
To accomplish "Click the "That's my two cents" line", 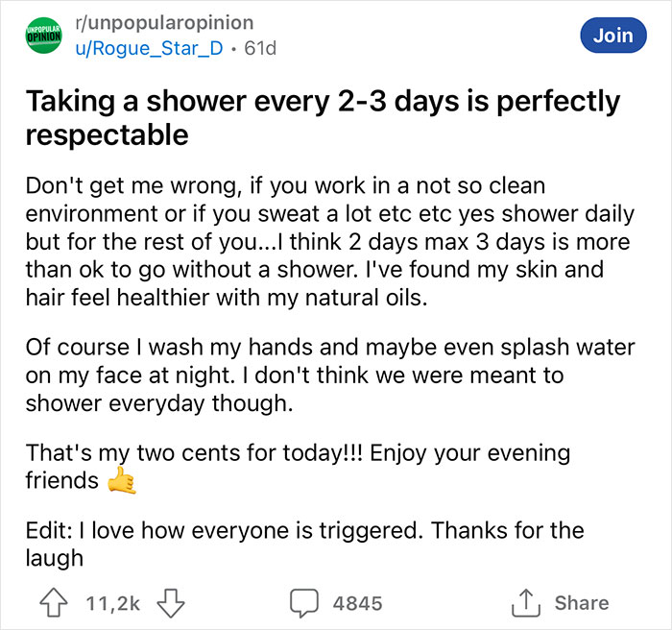I will click(x=298, y=452).
